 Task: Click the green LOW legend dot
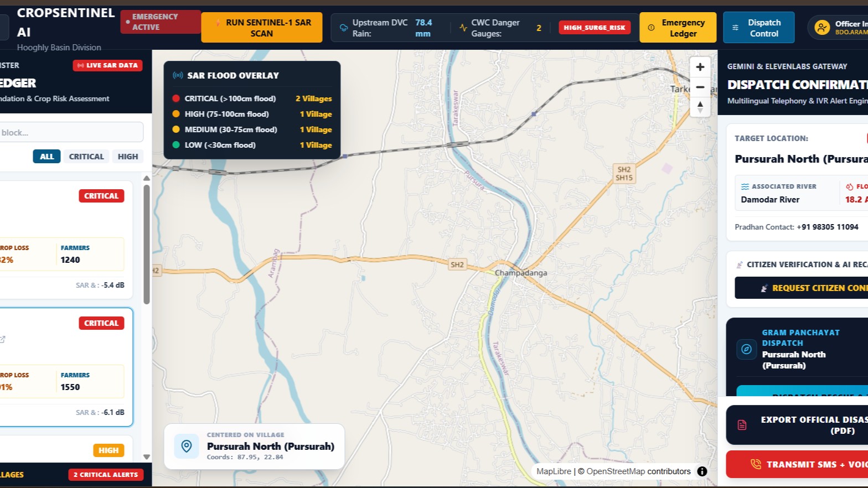click(176, 145)
